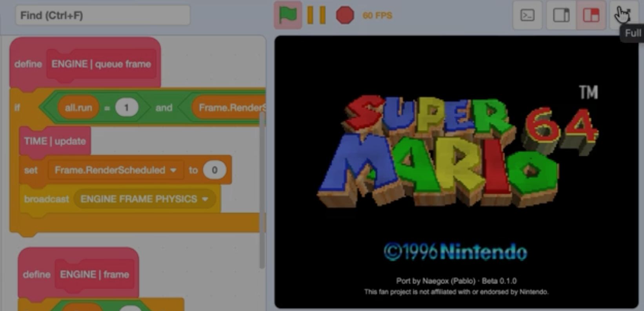Click the broadcast block label
Screen dimensions: 644x311
pos(46,199)
